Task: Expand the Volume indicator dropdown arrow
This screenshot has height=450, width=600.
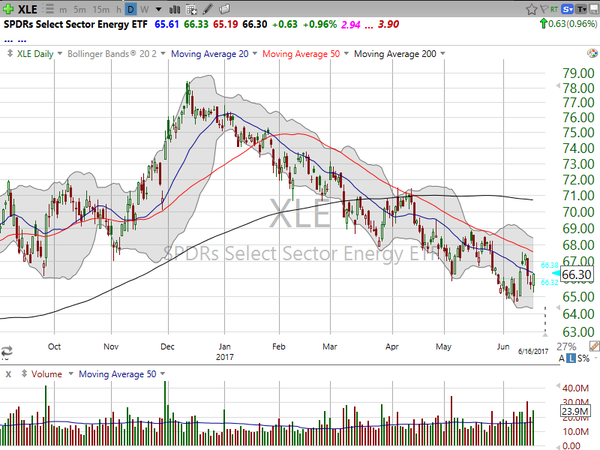Action: point(70,373)
